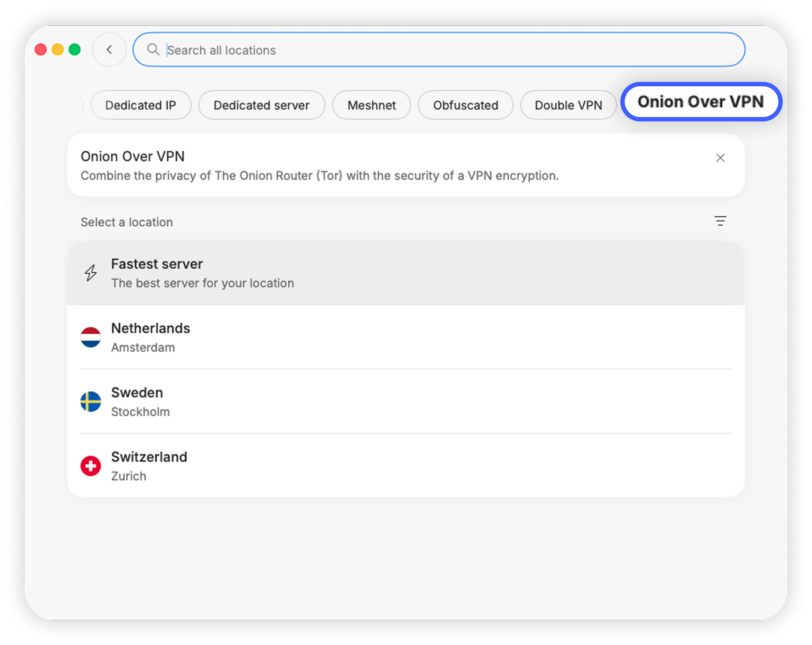Click the Stockholm city label
The height and width of the screenshot is (645, 812).
tap(140, 412)
